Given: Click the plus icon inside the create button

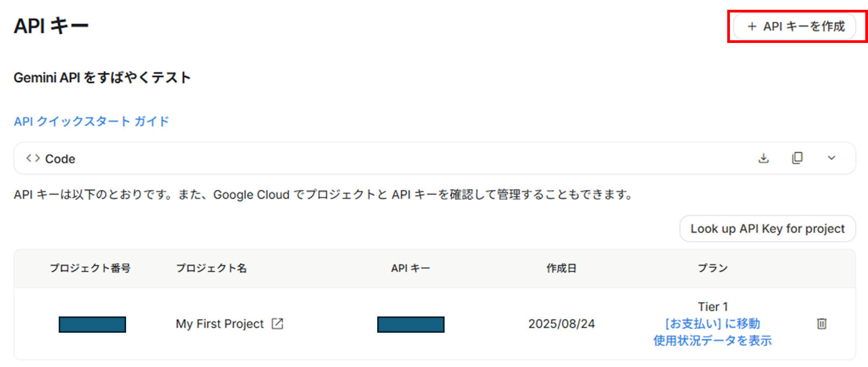Looking at the screenshot, I should [752, 26].
